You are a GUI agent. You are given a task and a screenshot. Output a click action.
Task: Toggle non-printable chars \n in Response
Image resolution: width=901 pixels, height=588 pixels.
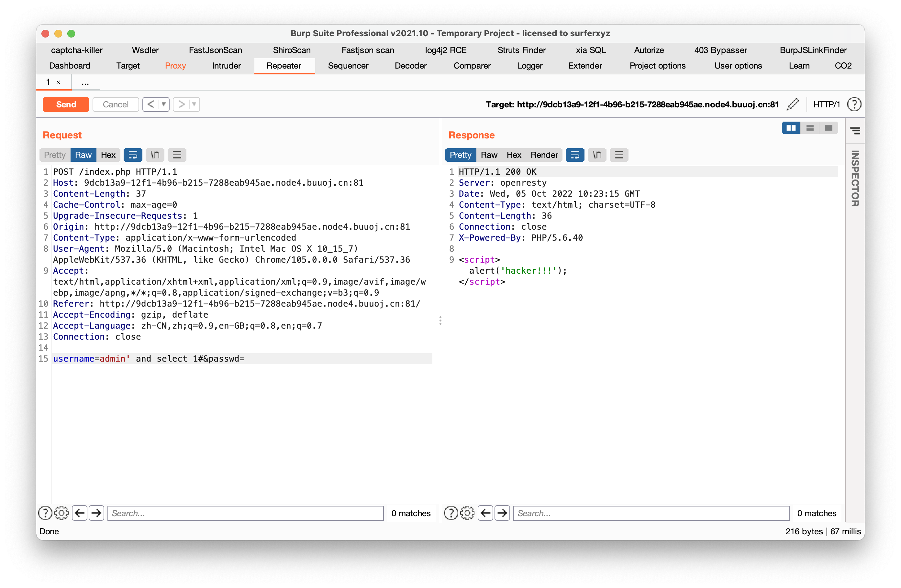(597, 155)
